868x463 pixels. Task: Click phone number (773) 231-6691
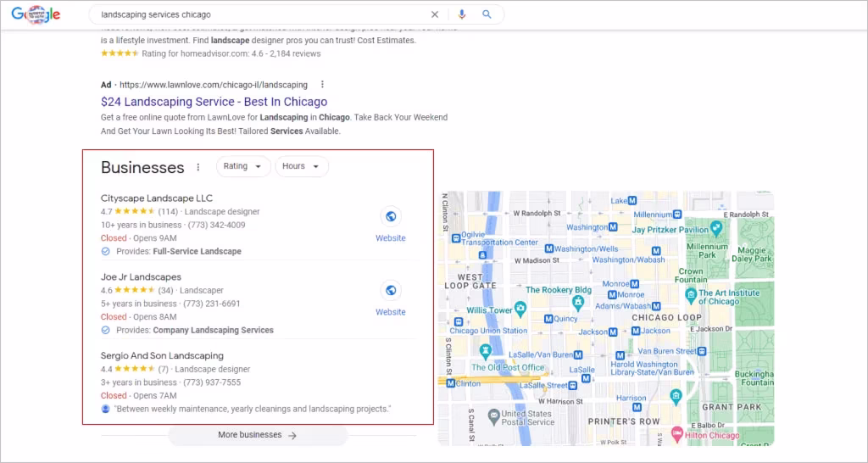pyautogui.click(x=211, y=304)
